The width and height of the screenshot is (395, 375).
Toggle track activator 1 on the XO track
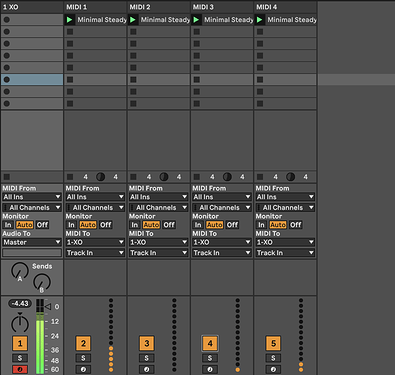(x=20, y=343)
